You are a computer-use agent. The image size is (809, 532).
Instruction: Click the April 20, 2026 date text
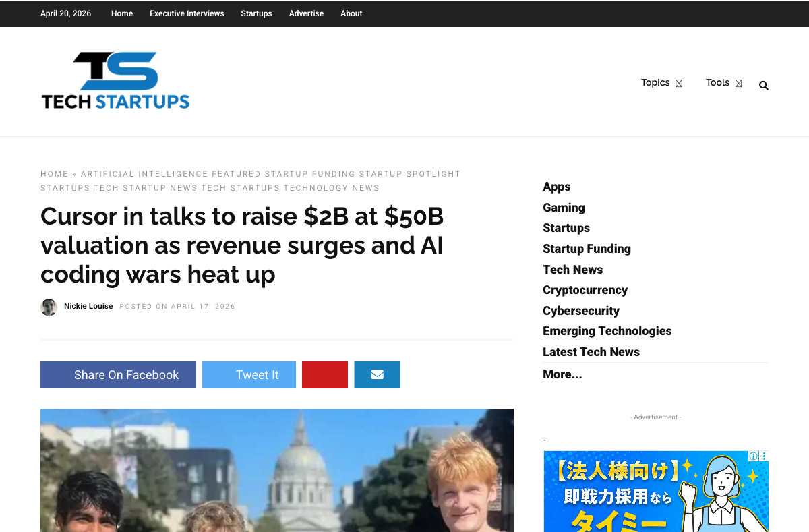[65, 13]
